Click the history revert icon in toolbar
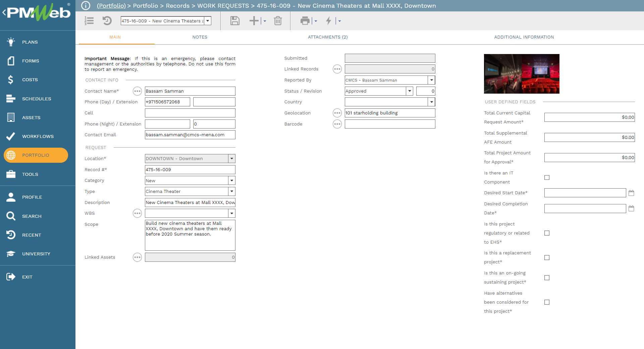 click(x=107, y=21)
